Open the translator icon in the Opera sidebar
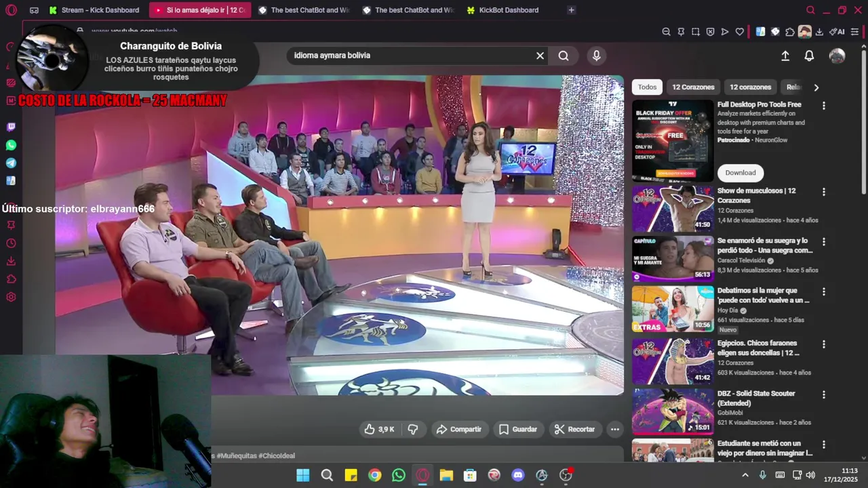868x488 pixels. coord(11,181)
